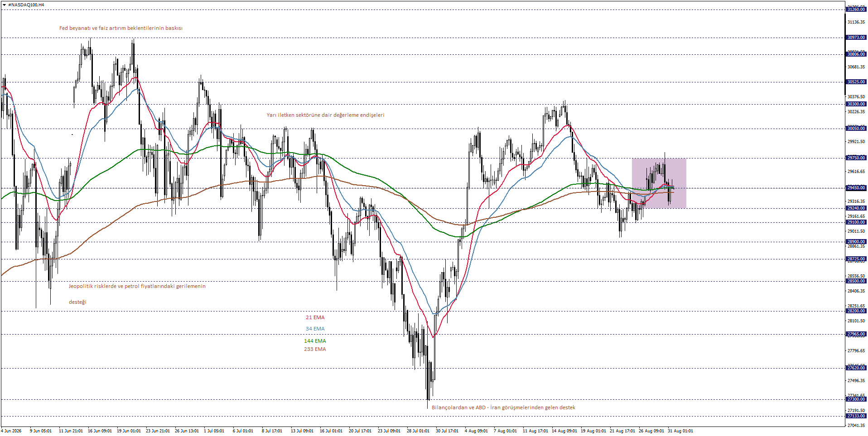
Task: Click the 27796.65 price axis value
Action: [856, 351]
